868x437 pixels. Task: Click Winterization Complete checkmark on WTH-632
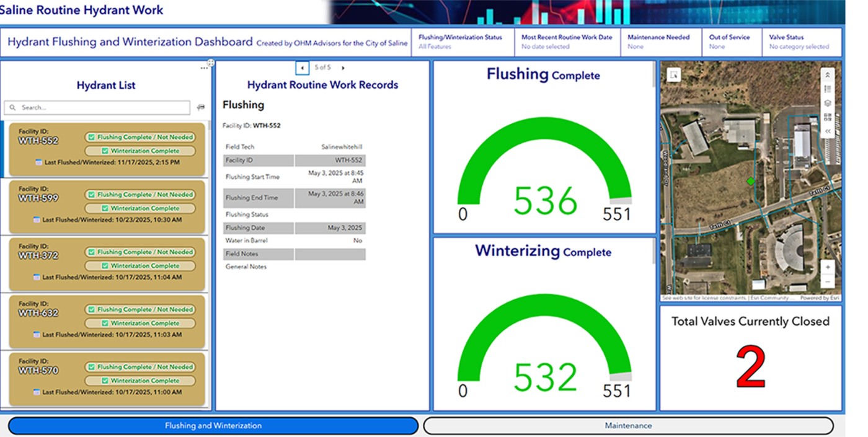105,323
